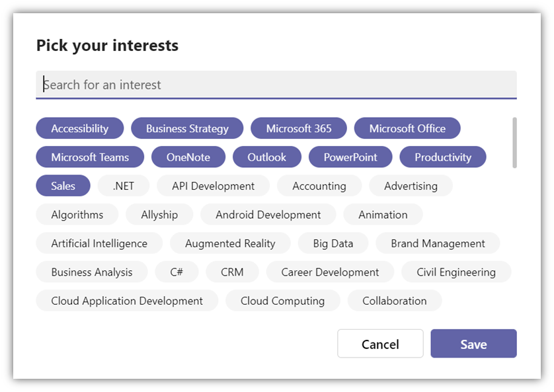Choose the Algorithms interest chip
Screen dimensions: 554x392
pos(77,215)
